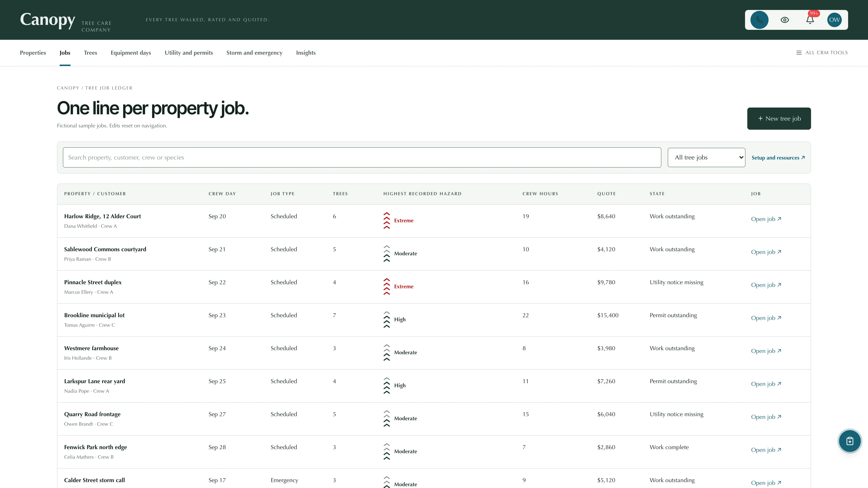Go to Equipment days tab

131,53
